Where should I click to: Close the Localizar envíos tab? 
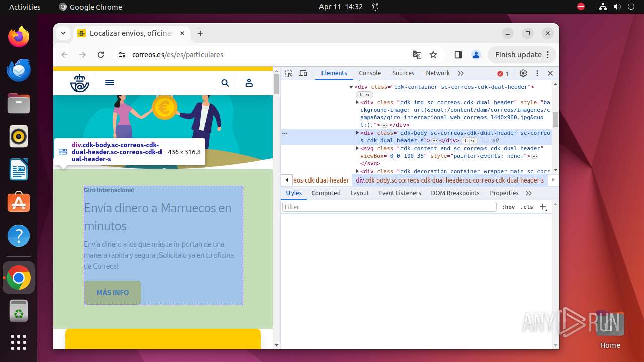(182, 33)
